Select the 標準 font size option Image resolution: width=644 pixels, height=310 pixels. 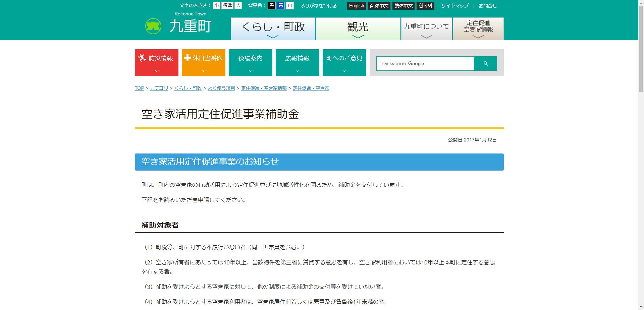coord(227,5)
